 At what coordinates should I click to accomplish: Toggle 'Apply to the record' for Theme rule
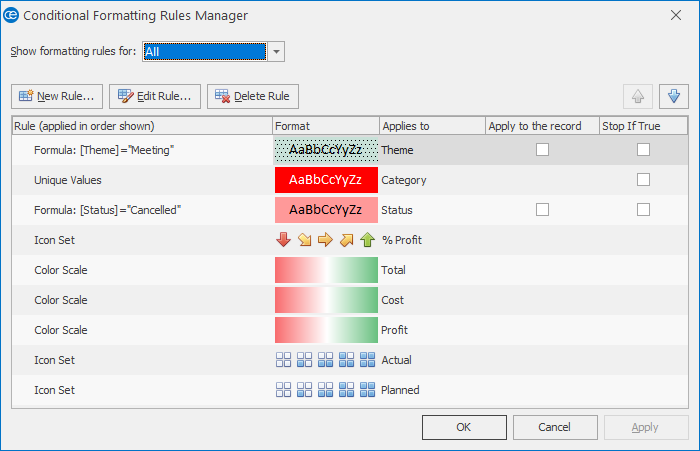click(x=542, y=150)
